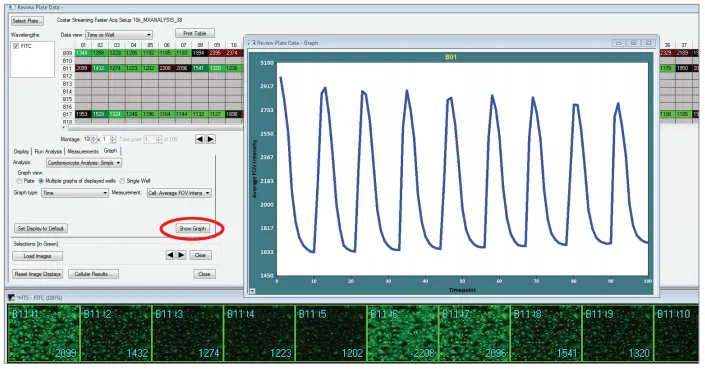The image size is (705, 369).
Task: Open thumbnail B11 t6 with value 2208
Action: [x=402, y=333]
